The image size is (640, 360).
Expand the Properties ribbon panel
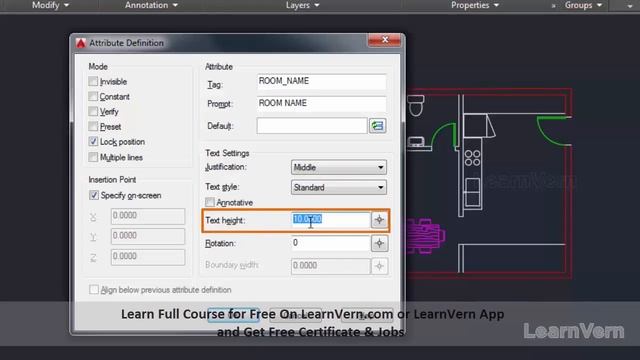[475, 5]
